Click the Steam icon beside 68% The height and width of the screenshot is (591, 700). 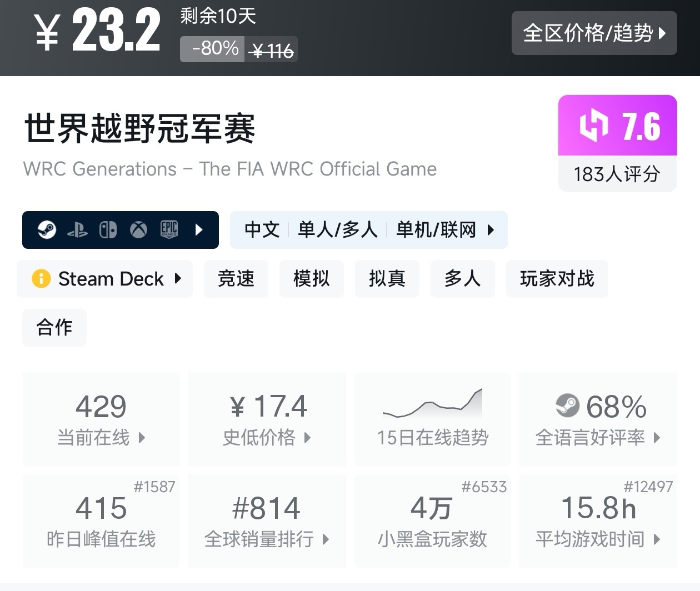click(x=567, y=405)
